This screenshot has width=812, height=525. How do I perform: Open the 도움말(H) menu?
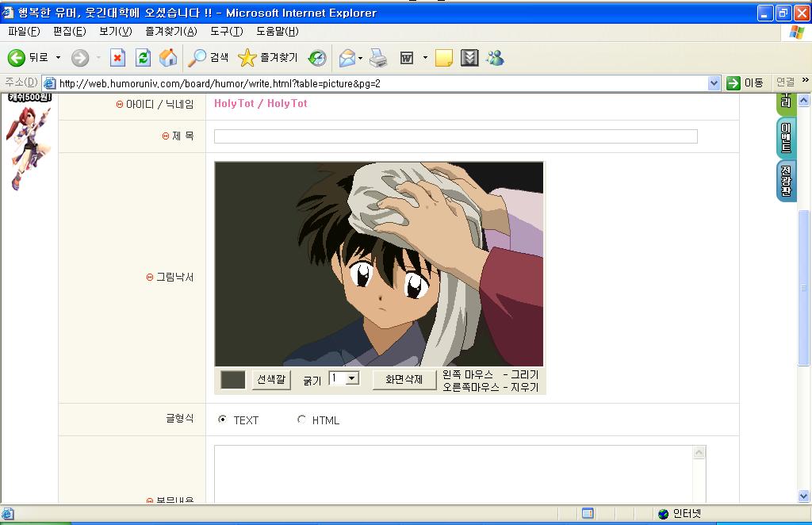pos(277,32)
